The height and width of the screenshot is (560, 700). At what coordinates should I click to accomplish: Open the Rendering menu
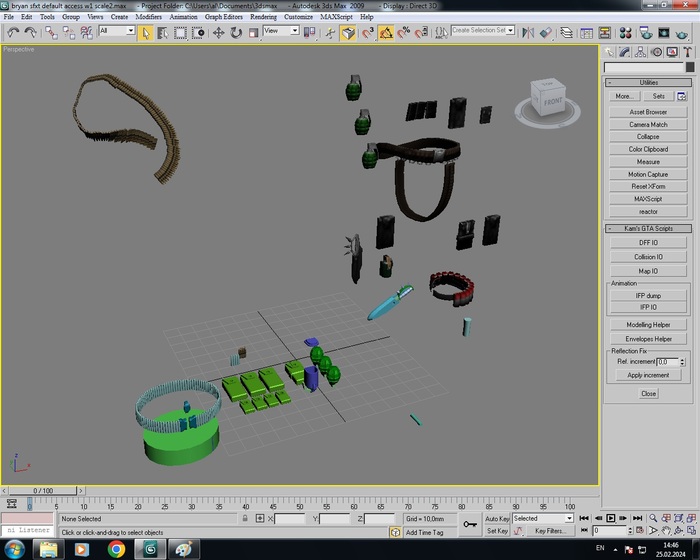click(x=263, y=17)
